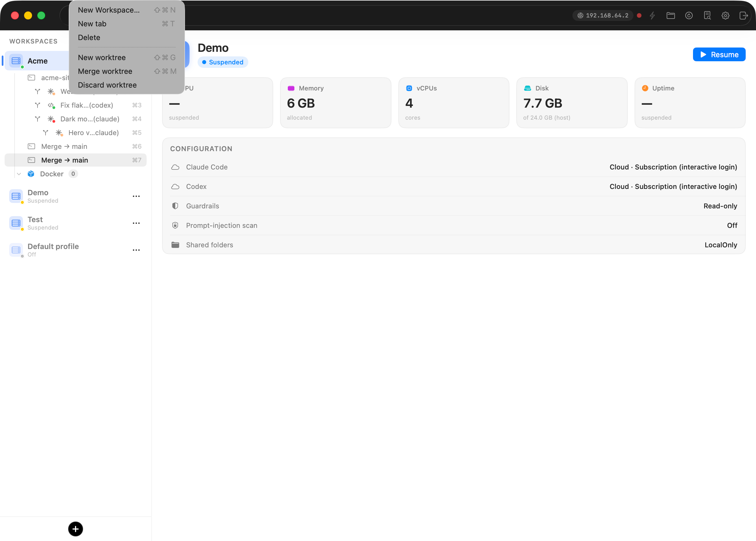Screen dimensions: 756x541
Task: Click the Docker count badge 0
Action: point(73,174)
